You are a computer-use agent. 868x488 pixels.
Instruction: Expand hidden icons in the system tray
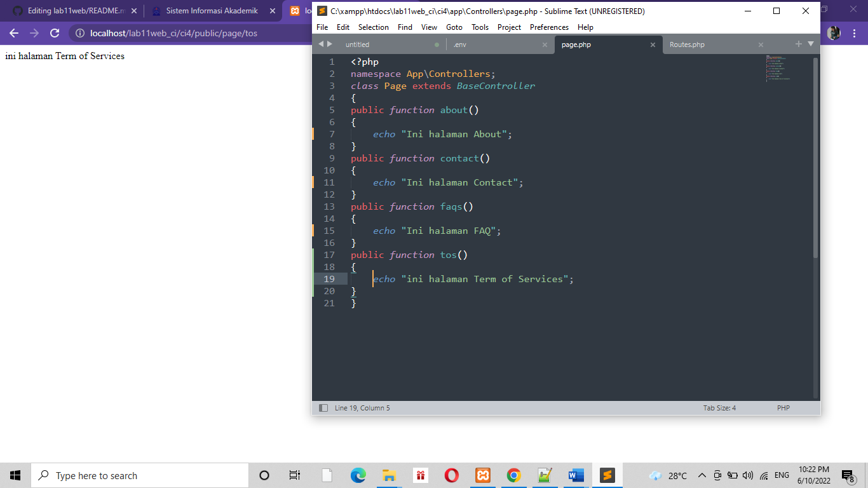[x=702, y=475]
